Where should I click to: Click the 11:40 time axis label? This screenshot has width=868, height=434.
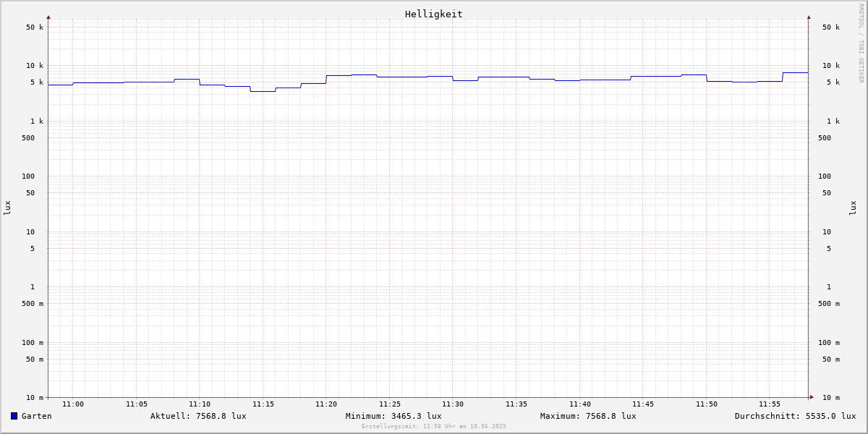[580, 404]
